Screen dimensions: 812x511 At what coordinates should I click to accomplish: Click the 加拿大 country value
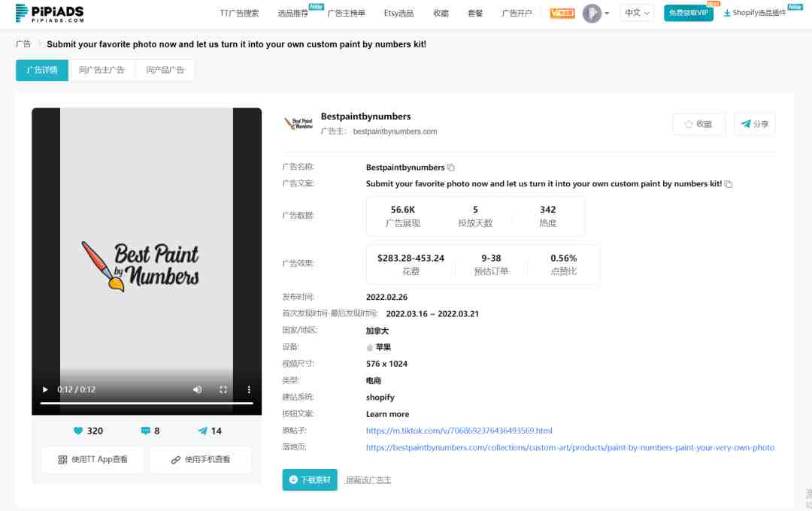pos(377,331)
